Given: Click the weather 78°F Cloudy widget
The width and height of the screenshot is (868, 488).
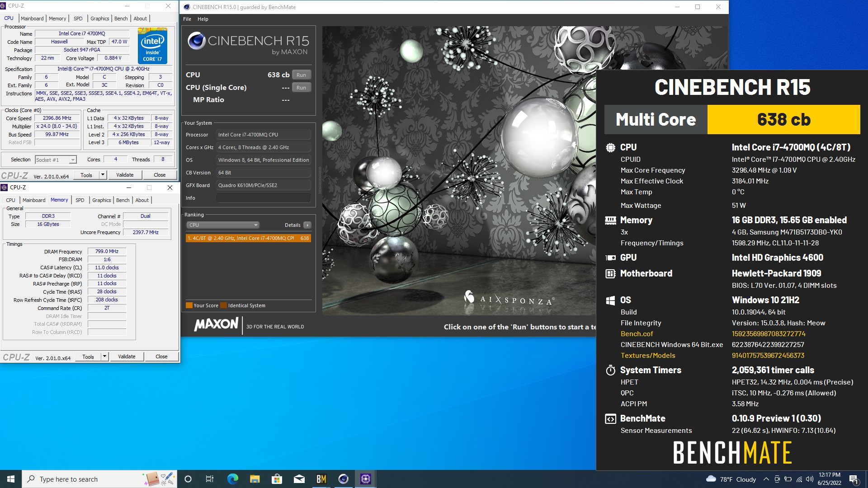Looking at the screenshot, I should coord(731,479).
